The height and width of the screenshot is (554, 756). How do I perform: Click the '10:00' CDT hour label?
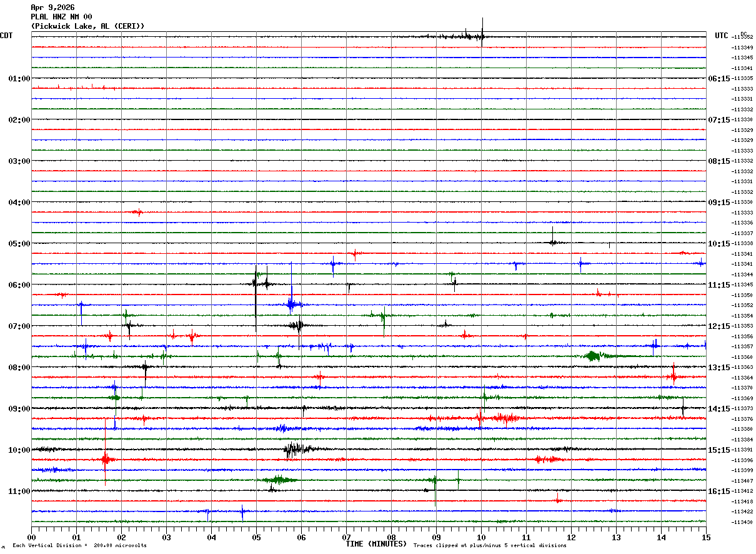[19, 450]
